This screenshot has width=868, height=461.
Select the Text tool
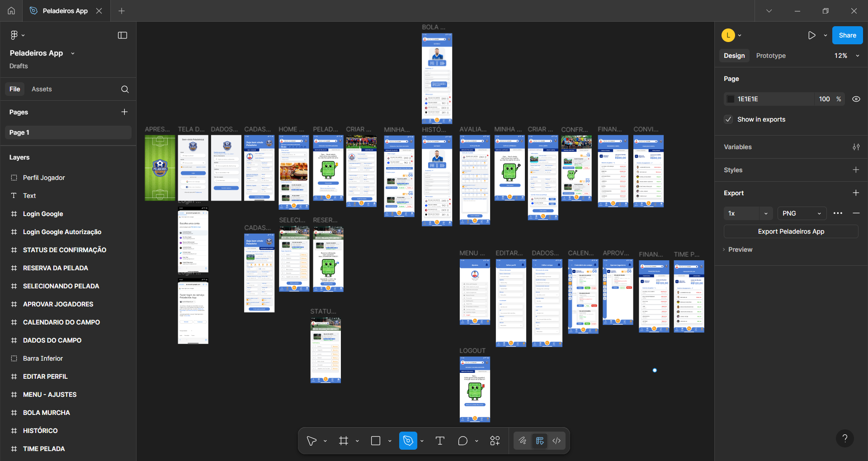[440, 441]
